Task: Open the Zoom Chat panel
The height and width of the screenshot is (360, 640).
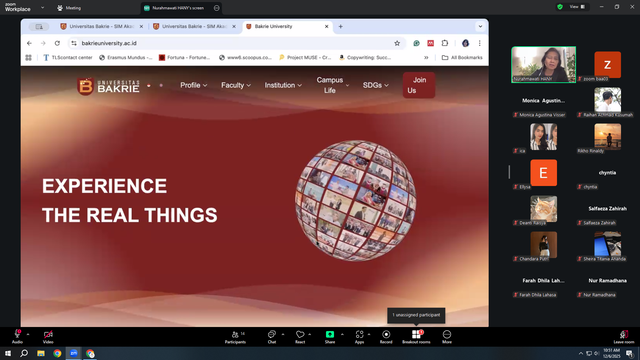Action: [x=271, y=337]
